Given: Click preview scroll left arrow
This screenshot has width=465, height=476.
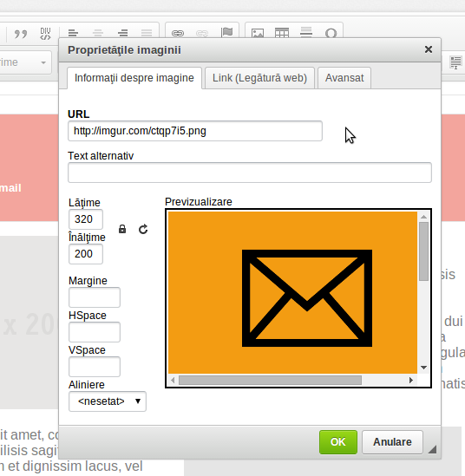Looking at the screenshot, I should tap(173, 380).
